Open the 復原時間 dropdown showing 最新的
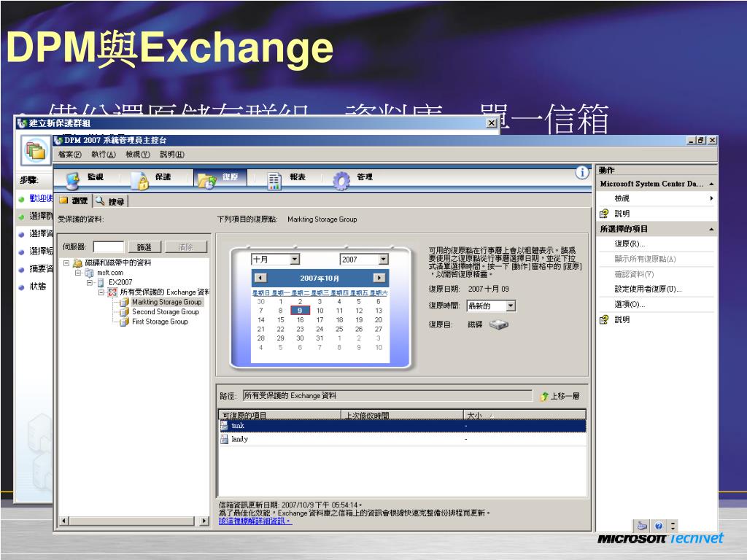 pyautogui.click(x=511, y=306)
